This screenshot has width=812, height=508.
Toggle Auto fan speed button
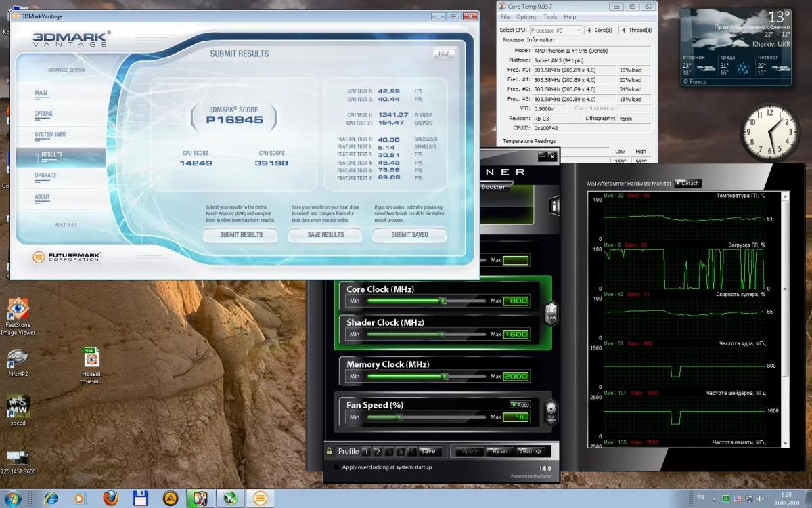pyautogui.click(x=520, y=405)
